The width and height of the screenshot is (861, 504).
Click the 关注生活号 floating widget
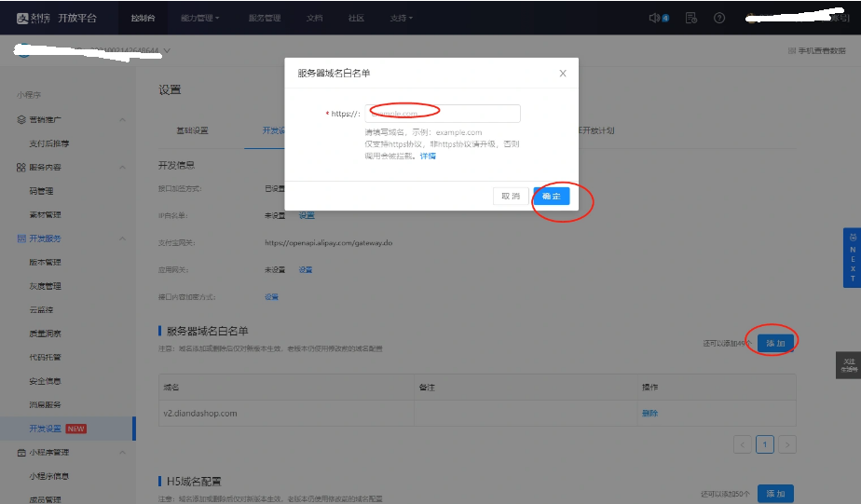848,365
